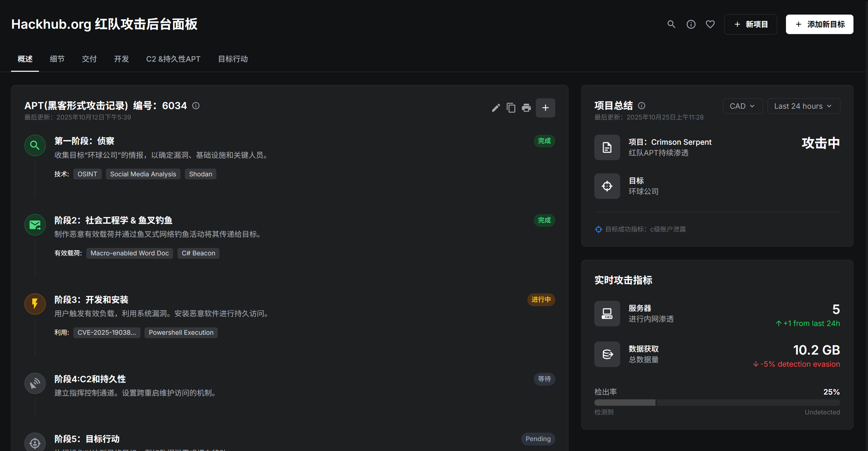The image size is (868, 451).
Task: Click the broadcast icon next to 阶段4 C2和持久性
Action: coord(35,383)
